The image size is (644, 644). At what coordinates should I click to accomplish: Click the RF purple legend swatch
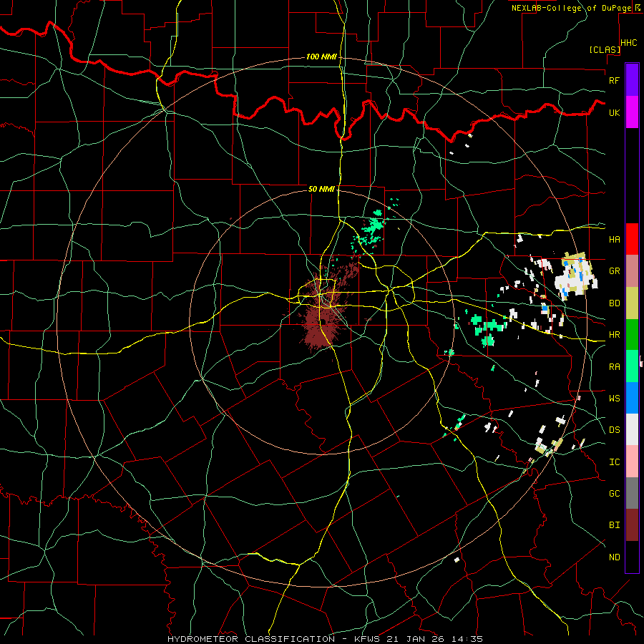pos(632,80)
